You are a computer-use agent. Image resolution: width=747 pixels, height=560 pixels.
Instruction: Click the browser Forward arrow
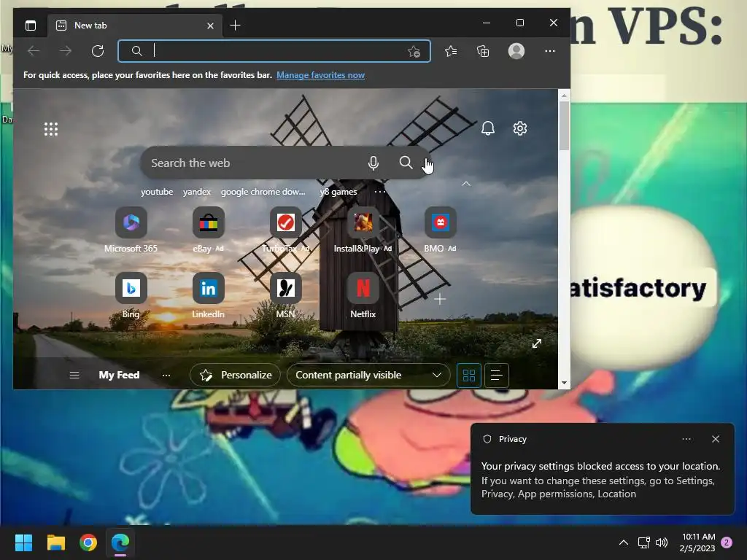66,51
